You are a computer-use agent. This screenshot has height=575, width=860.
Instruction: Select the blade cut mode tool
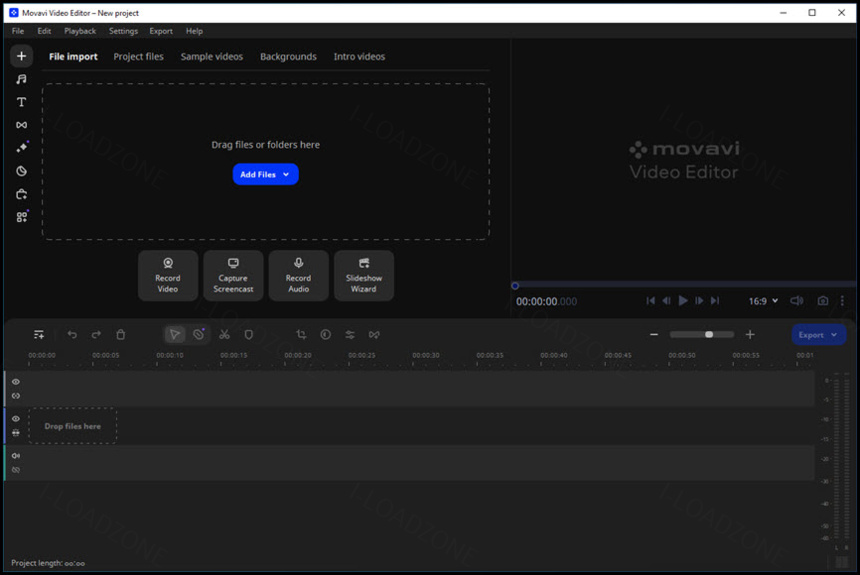point(199,334)
